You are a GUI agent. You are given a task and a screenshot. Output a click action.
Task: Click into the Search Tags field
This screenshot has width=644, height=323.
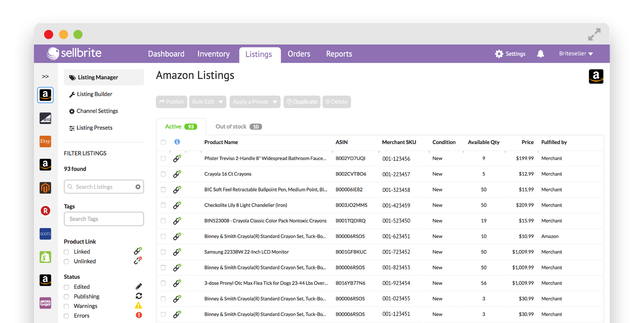click(104, 219)
